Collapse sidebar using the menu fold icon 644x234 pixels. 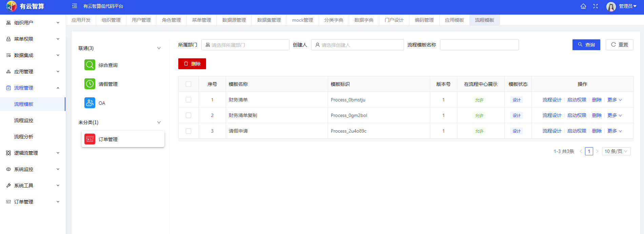75,6
